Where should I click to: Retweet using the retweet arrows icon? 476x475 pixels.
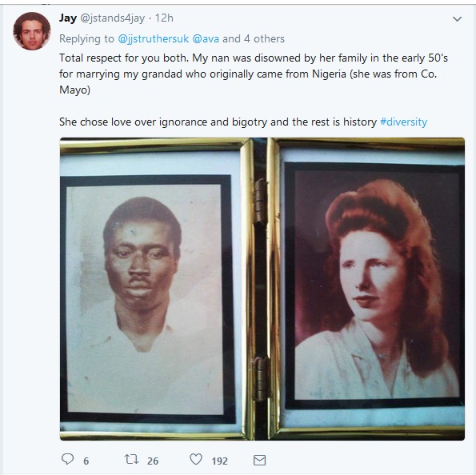[131, 459]
